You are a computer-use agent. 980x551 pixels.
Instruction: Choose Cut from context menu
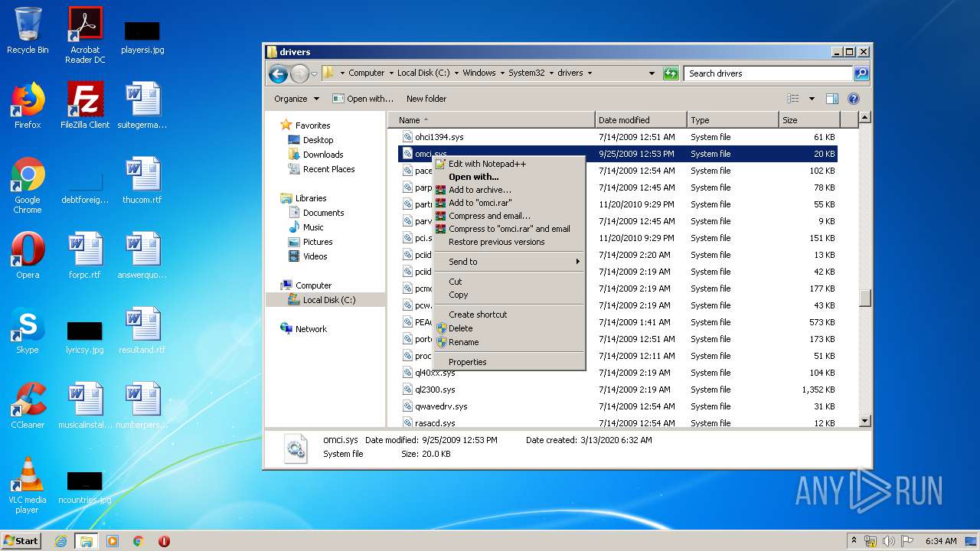point(508,282)
